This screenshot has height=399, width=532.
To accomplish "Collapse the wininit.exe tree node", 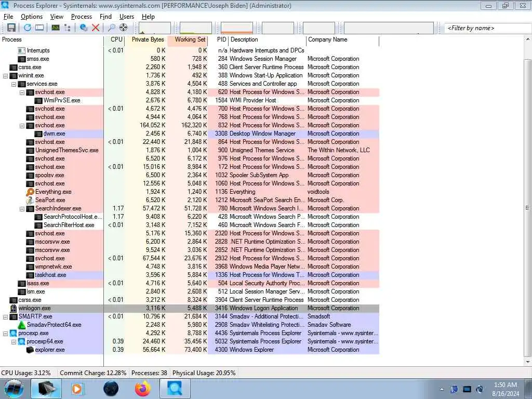I will click(5, 76).
